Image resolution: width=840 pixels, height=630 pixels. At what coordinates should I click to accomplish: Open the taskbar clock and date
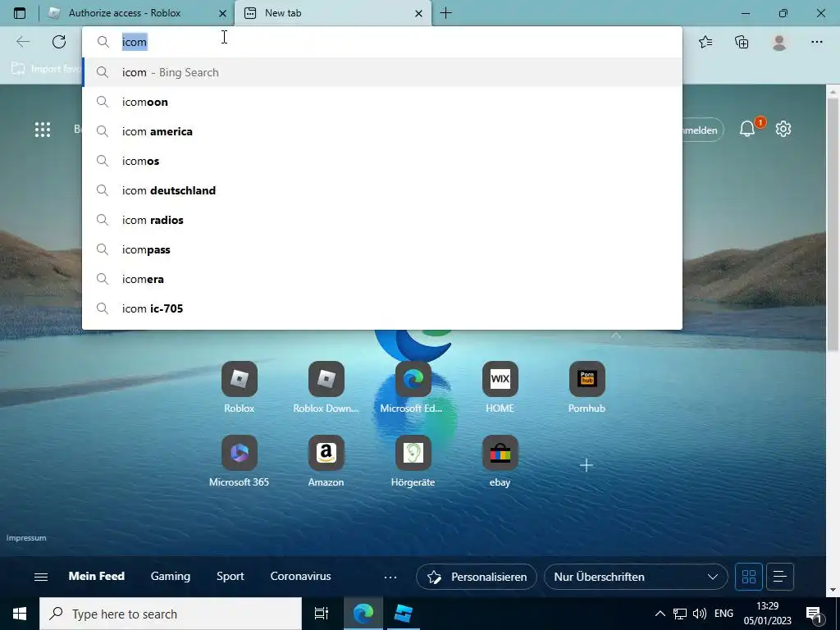767,614
